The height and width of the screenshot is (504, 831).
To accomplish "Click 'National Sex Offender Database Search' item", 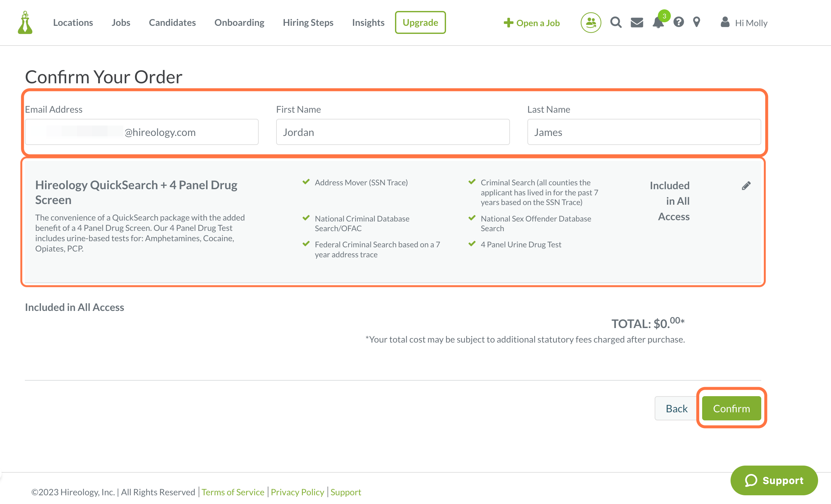I will coord(536,223).
